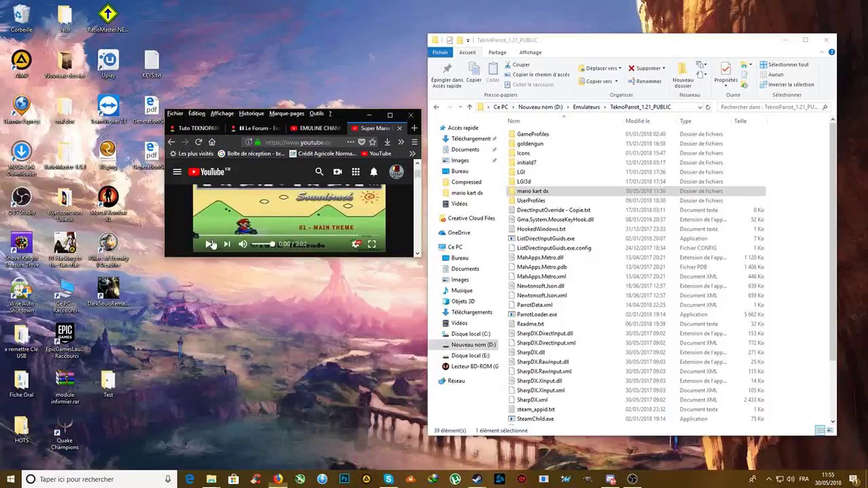
Task: Mute the YouTube player volume
Action: pos(243,244)
